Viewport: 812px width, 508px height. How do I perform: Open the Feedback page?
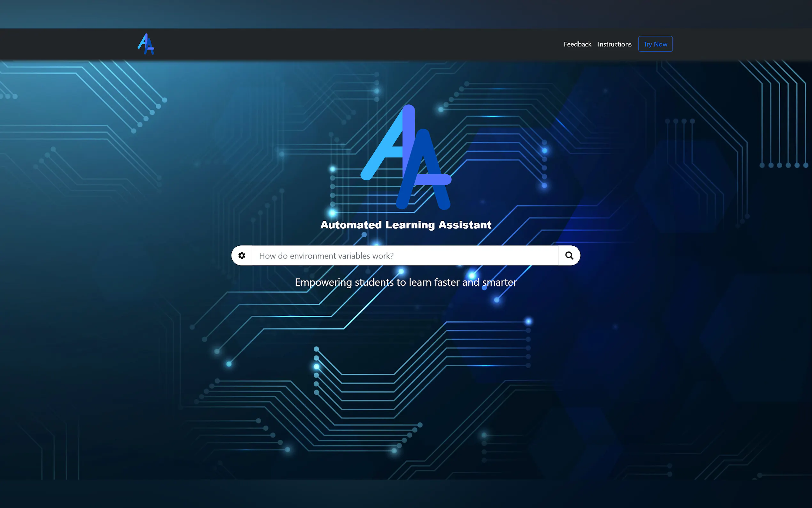(577, 44)
